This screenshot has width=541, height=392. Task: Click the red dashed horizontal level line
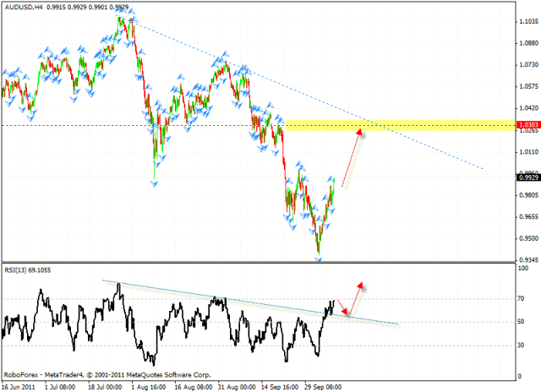127,126
